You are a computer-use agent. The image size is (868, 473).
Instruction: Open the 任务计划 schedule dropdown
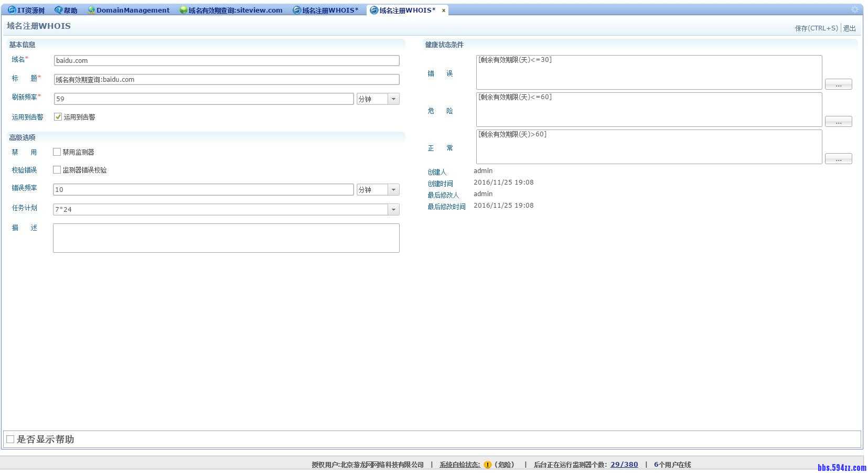point(394,209)
